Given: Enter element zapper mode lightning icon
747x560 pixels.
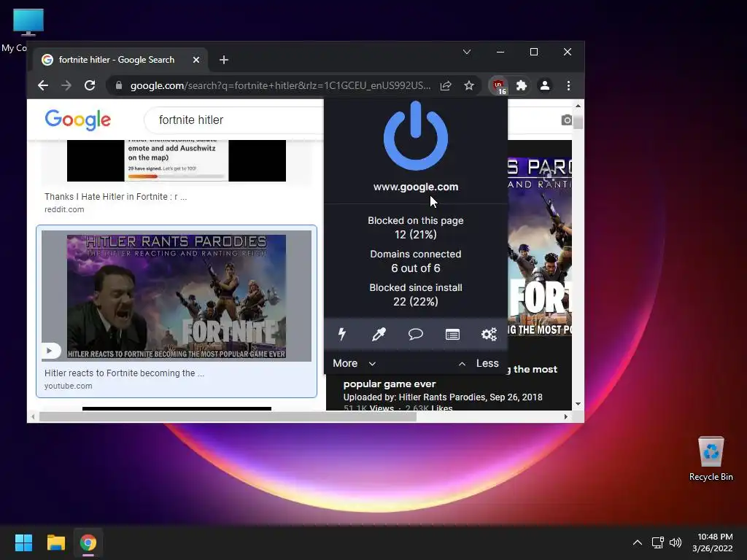Looking at the screenshot, I should pyautogui.click(x=342, y=334).
